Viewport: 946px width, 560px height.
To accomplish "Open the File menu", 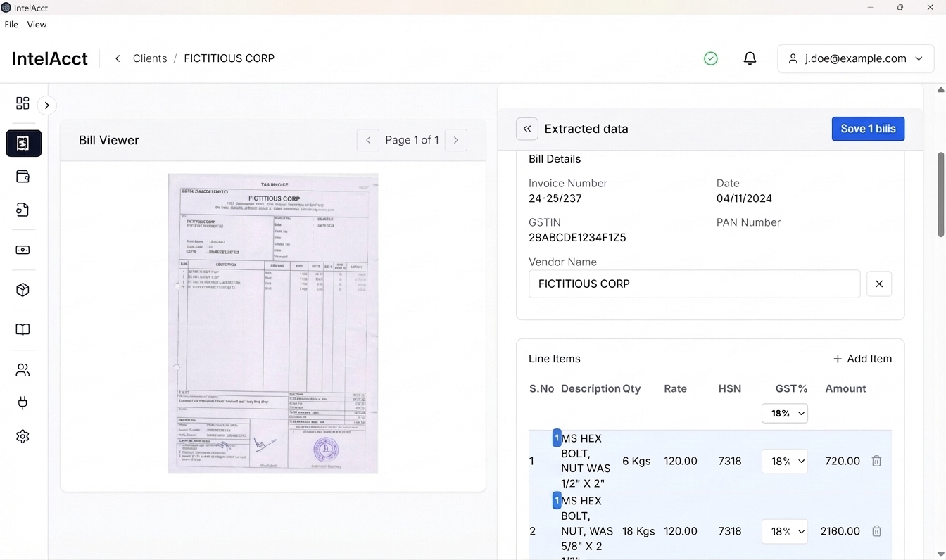I will pos(11,25).
